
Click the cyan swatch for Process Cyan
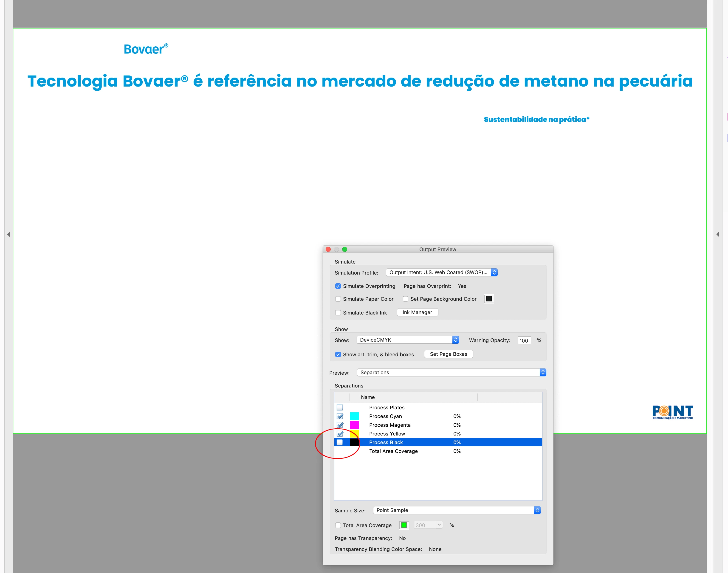click(x=354, y=416)
